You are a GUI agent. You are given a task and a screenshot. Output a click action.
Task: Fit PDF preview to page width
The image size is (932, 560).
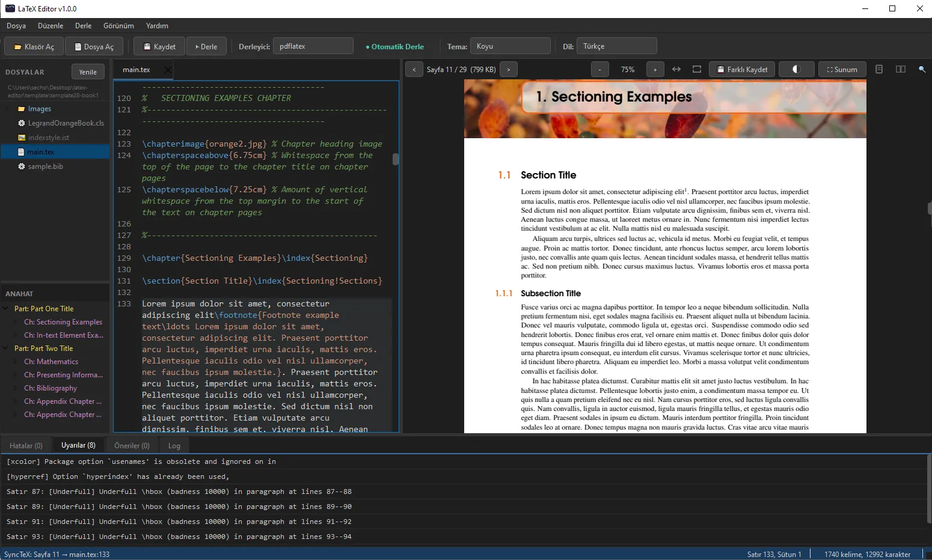[x=676, y=69]
